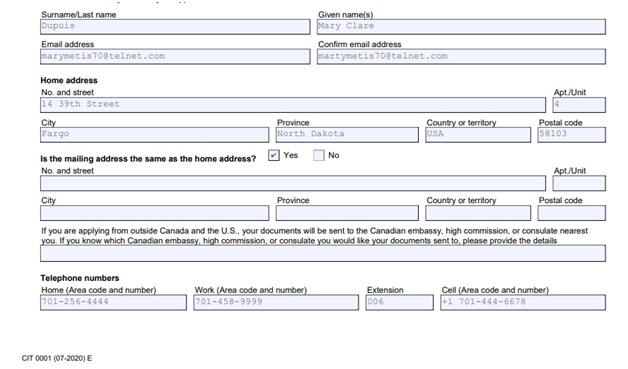Click the Canadian embassy details field
The image size is (628, 369).
pos(323,254)
